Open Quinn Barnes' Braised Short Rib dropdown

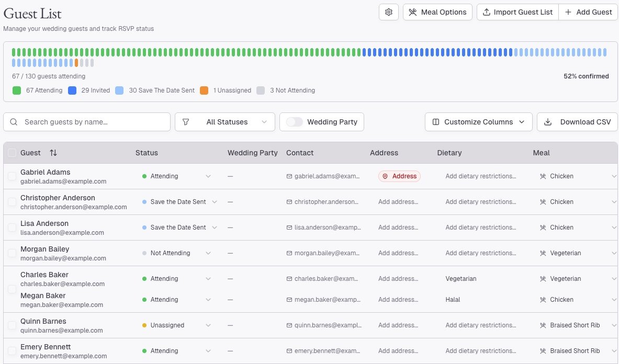tap(578, 325)
